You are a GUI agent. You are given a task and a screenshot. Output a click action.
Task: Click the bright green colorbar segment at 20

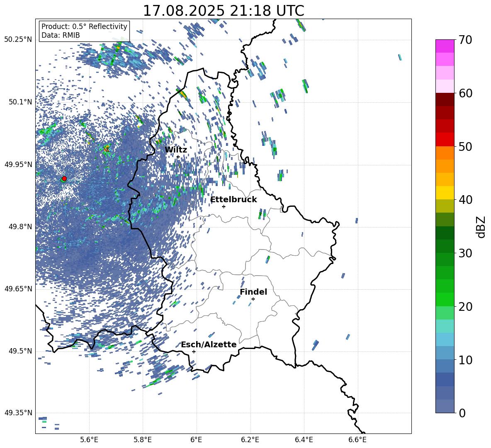445,299
